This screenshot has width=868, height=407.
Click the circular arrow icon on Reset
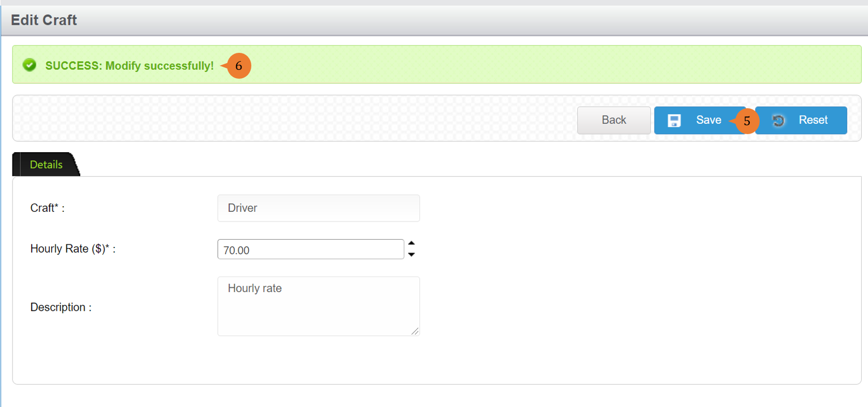778,121
